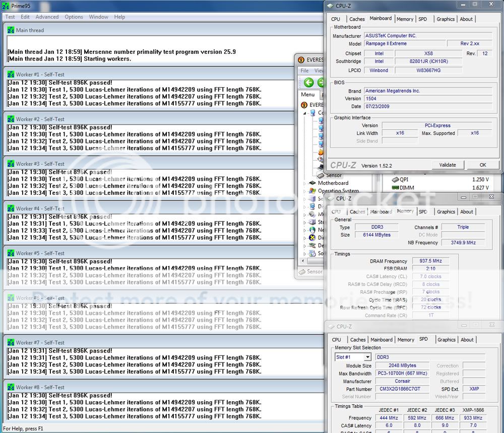Click the EVEREST window title icon

pyautogui.click(x=301, y=60)
